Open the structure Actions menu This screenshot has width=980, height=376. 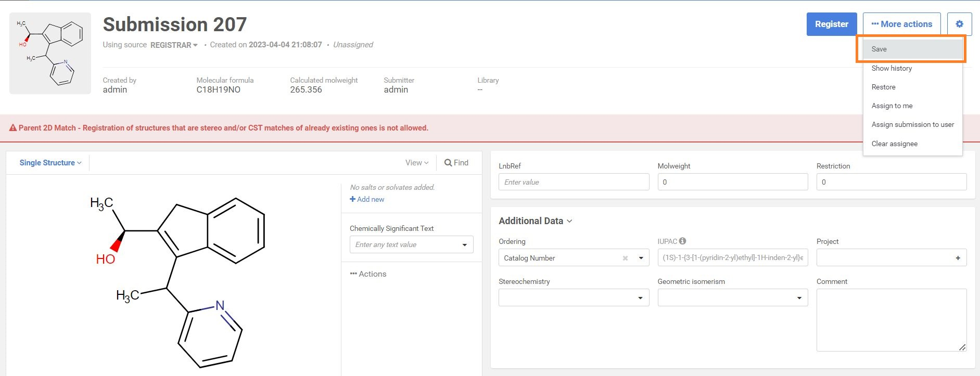(368, 274)
